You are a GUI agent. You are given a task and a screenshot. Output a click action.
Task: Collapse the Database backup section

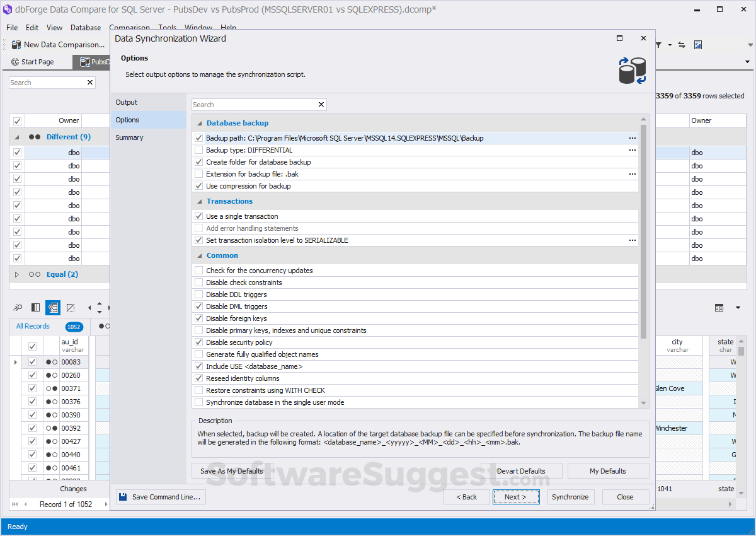pos(200,122)
